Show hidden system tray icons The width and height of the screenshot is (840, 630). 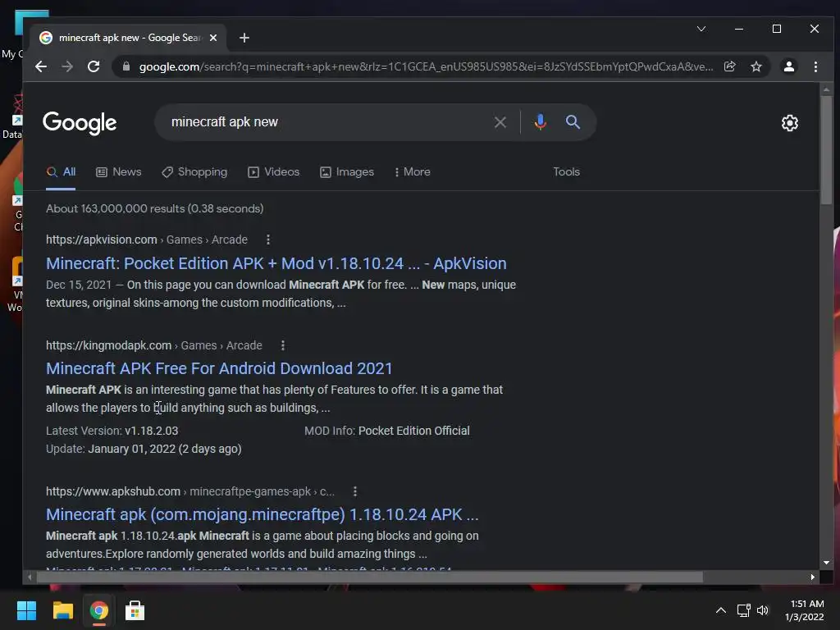[721, 610]
